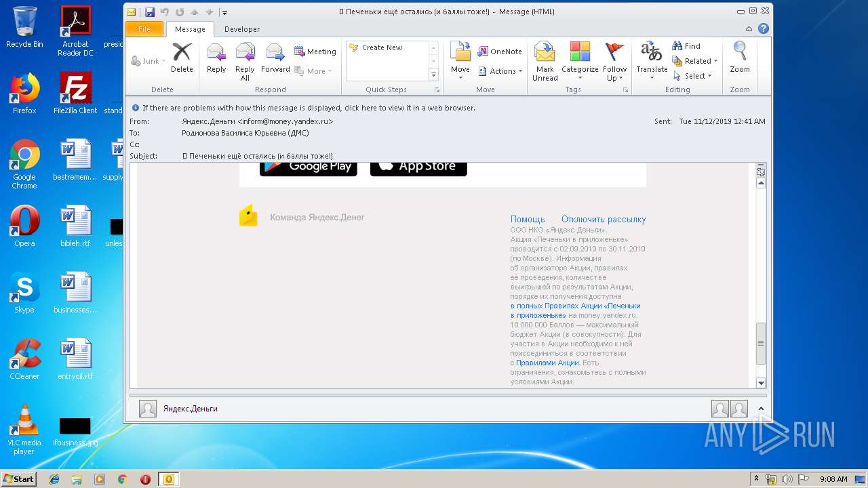868x488 pixels.
Task: Save the message from Quick Access toolbar
Action: coord(149,12)
